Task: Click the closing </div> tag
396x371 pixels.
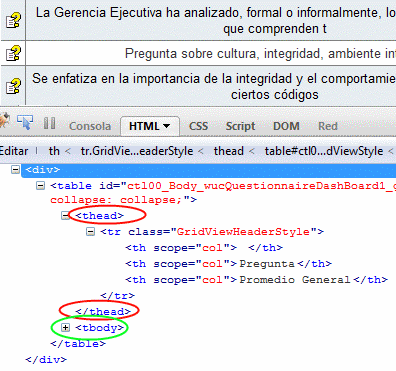Action: [46, 360]
